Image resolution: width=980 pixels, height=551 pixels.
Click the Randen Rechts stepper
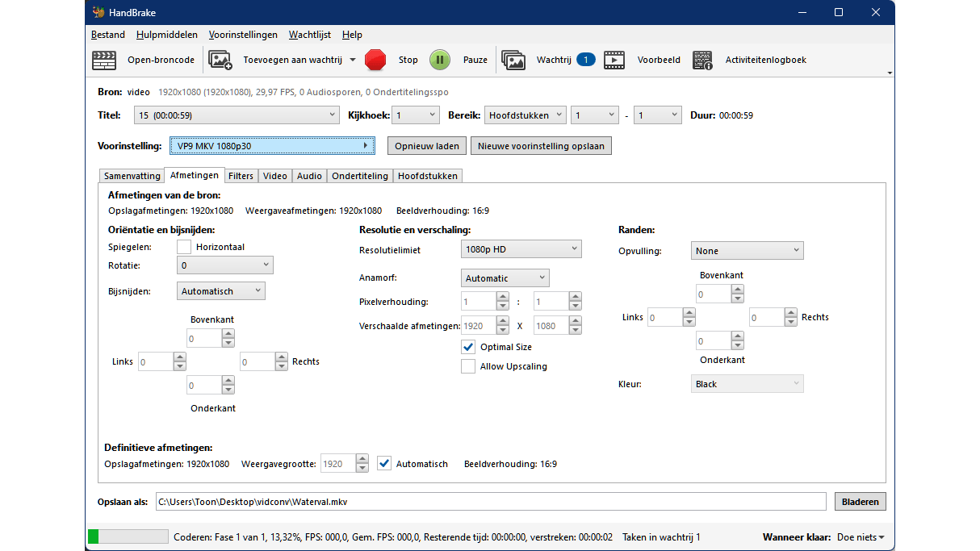791,317
